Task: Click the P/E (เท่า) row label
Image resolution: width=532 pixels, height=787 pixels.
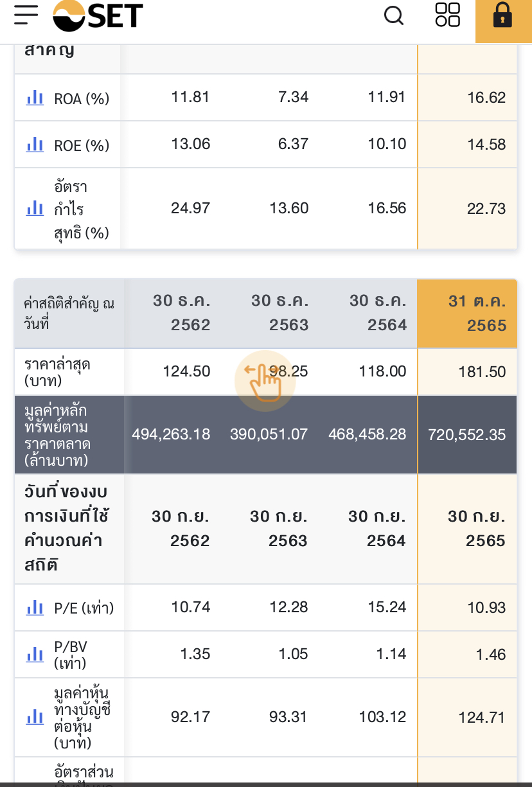Action: pos(84,608)
